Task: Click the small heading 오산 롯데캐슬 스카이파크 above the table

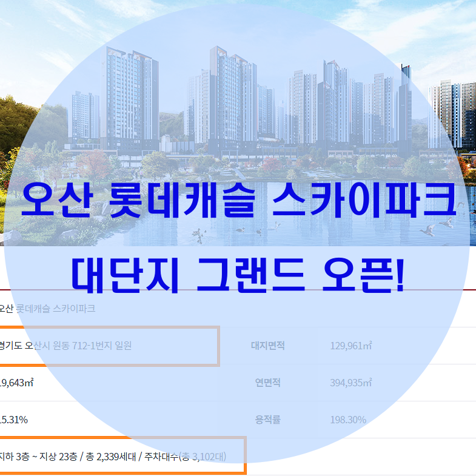Action: click(x=47, y=309)
